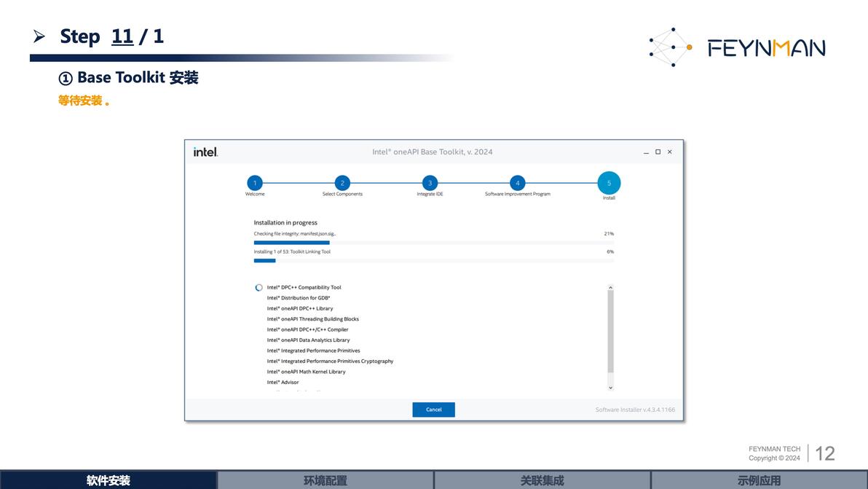The height and width of the screenshot is (489, 868).
Task: Click step 3 Integrate IDE circle
Action: [430, 183]
